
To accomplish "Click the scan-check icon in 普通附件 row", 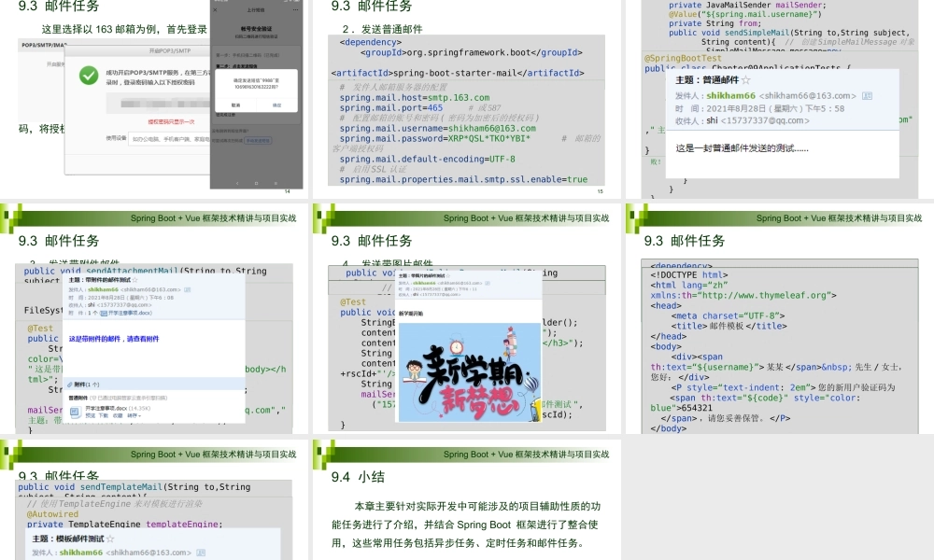I will point(93,398).
